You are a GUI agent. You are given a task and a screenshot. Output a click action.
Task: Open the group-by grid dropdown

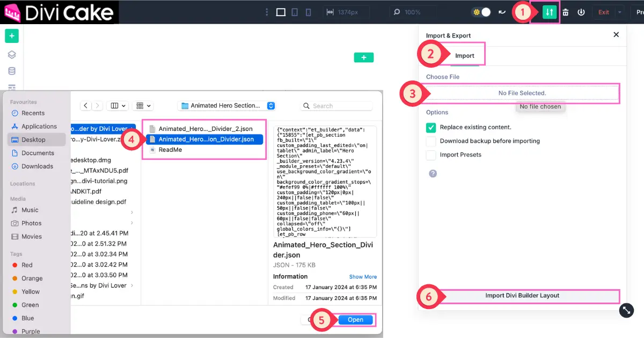click(144, 106)
